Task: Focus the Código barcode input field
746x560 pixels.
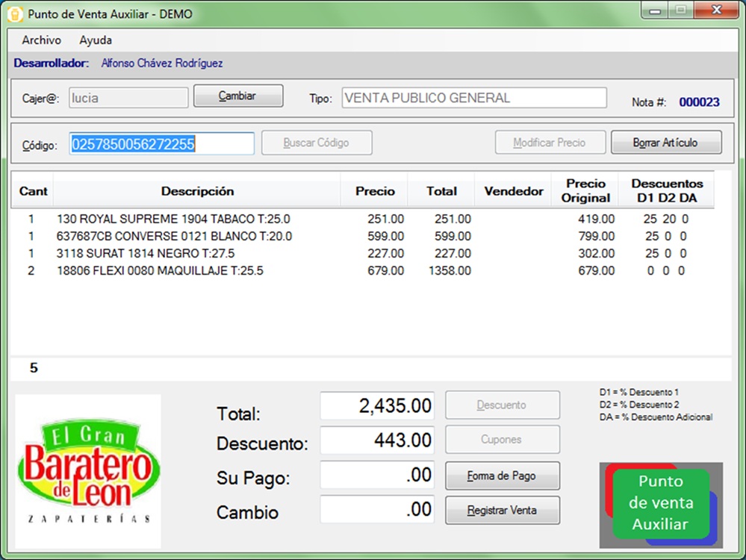Action: pos(161,144)
